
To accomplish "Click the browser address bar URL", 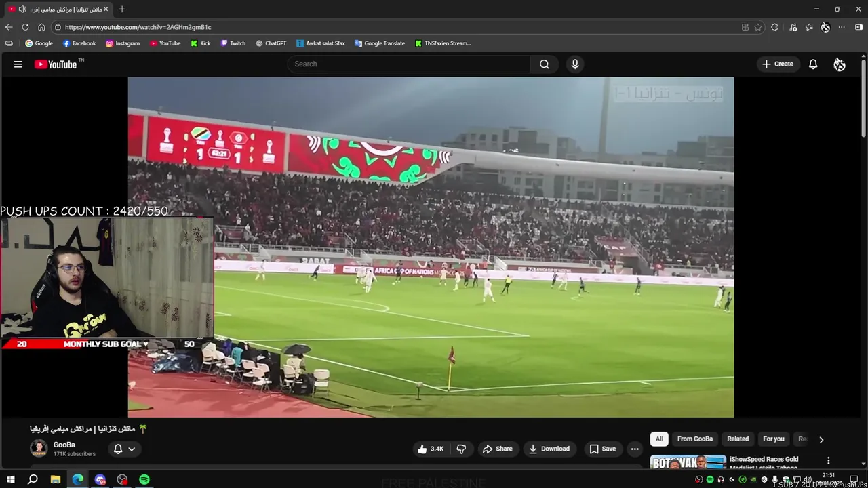I will (138, 27).
